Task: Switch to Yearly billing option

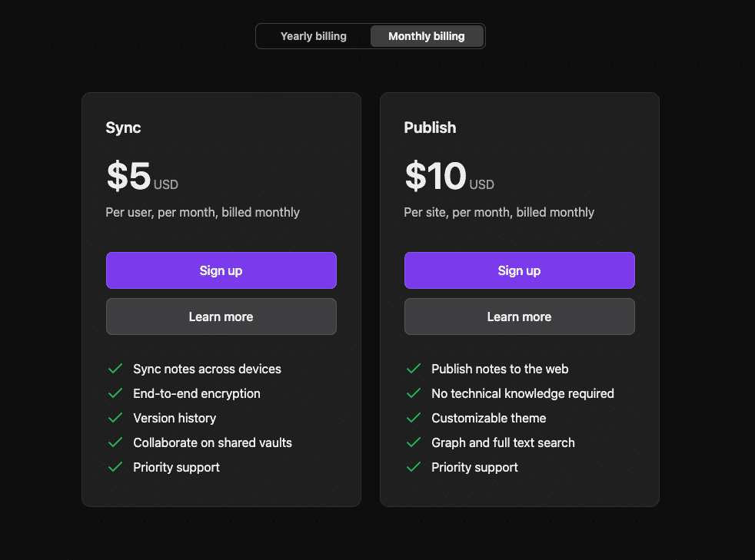Action: (314, 36)
